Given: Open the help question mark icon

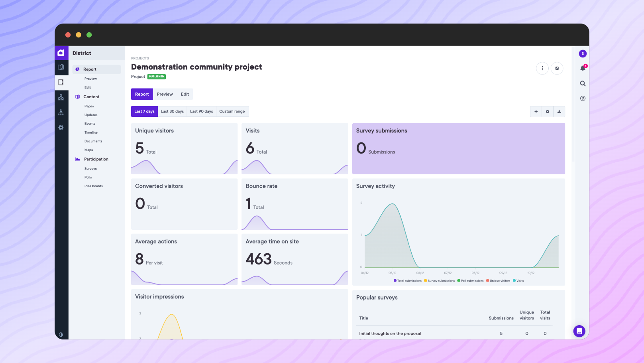Looking at the screenshot, I should click(x=583, y=98).
